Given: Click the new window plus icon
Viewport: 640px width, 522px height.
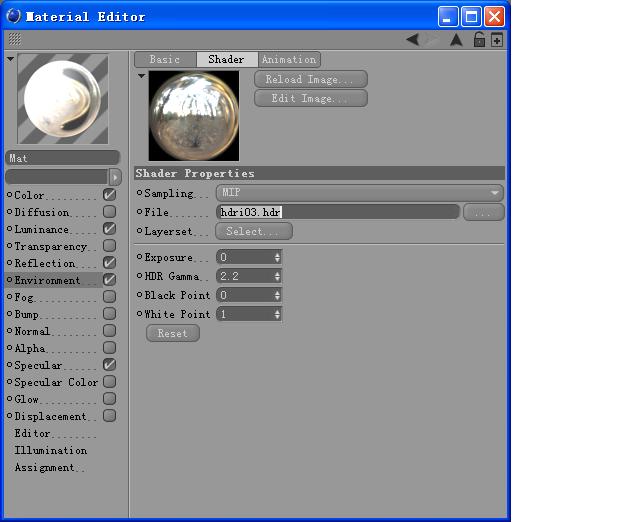Looking at the screenshot, I should tap(497, 40).
